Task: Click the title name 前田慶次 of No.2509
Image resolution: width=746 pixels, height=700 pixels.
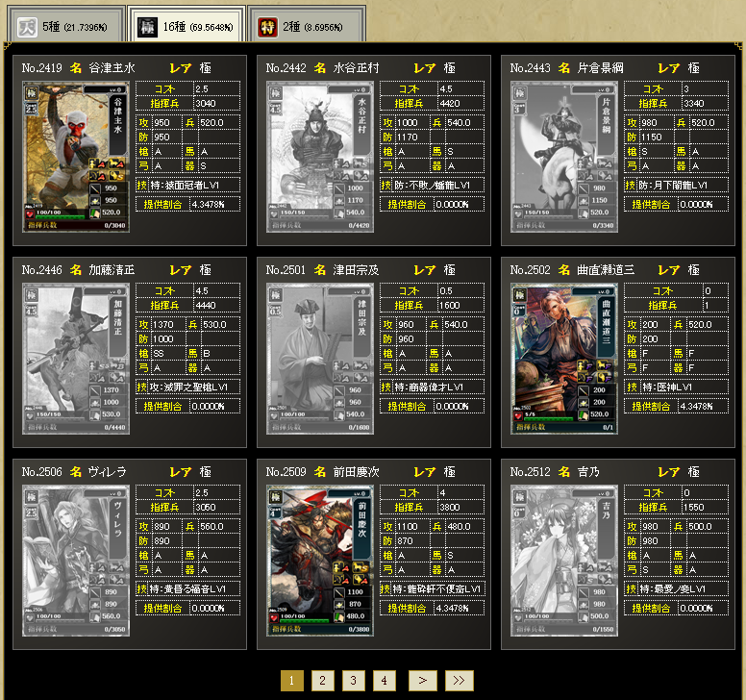Action: point(356,471)
